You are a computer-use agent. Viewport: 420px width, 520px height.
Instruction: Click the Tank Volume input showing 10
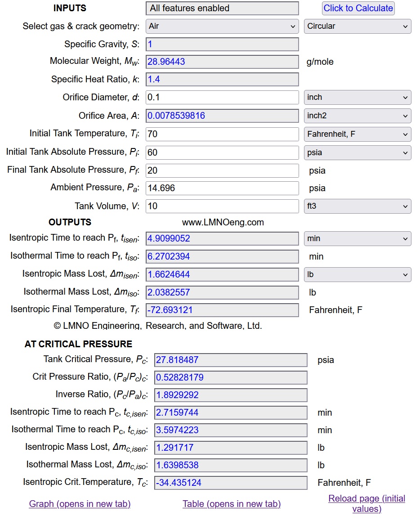(222, 206)
